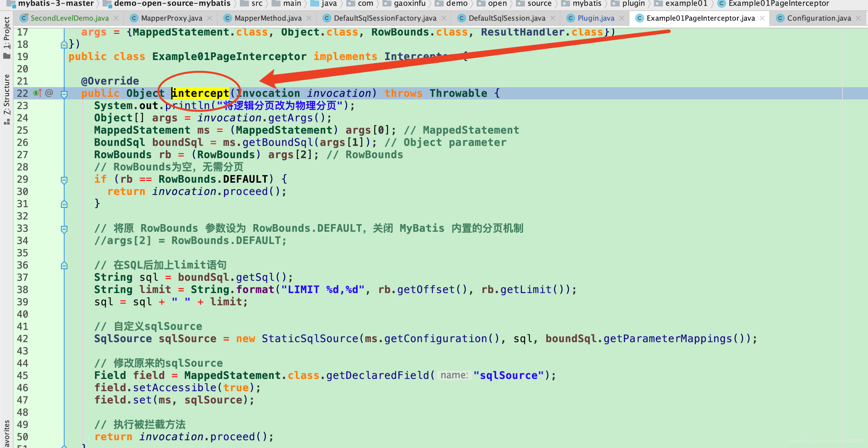Click the name: parameter hint on line 45
This screenshot has width=868, height=448.
(454, 375)
